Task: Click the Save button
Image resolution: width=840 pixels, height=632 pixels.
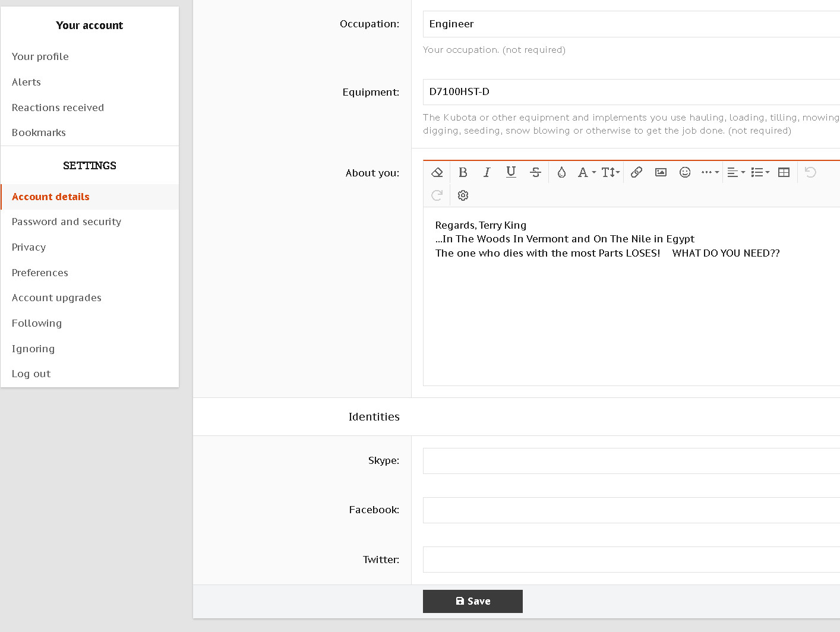Action: 473,601
